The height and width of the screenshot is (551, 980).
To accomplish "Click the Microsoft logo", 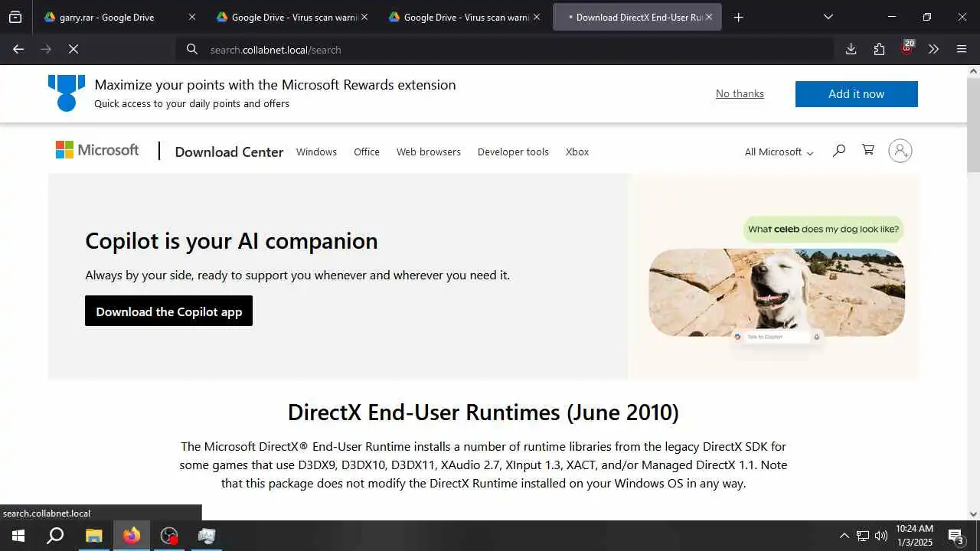I will point(97,150).
